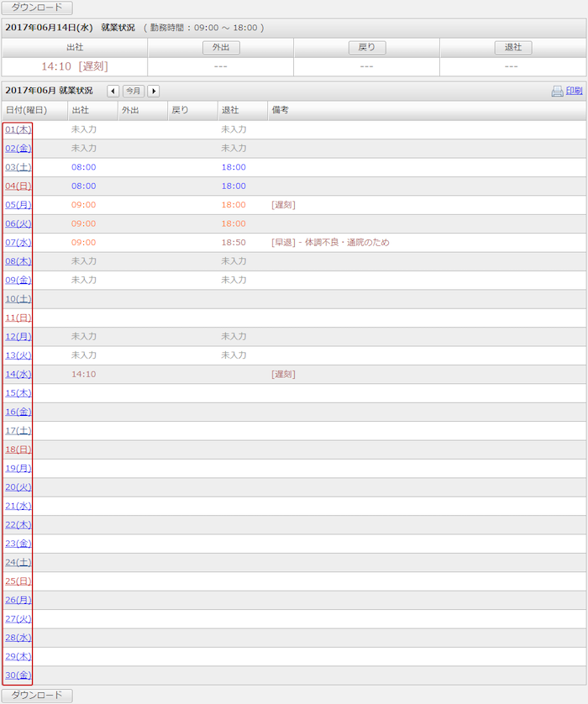The height and width of the screenshot is (704, 588).
Task: Click the 戻り button
Action: coord(366,48)
